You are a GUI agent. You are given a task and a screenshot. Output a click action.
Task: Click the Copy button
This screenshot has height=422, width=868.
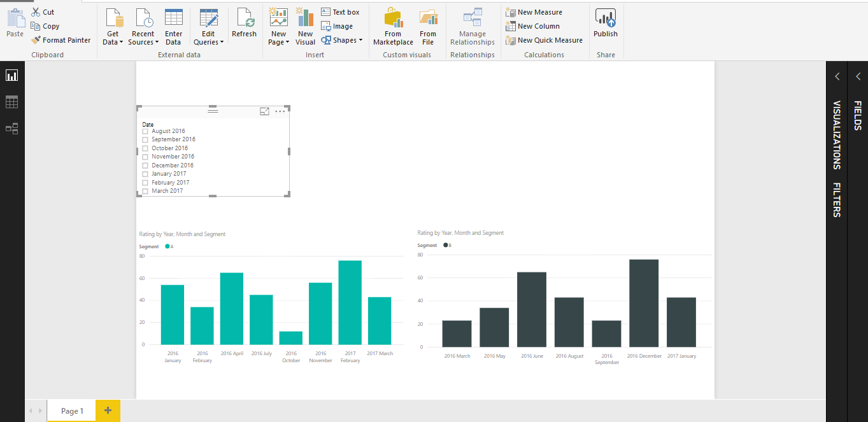click(x=45, y=26)
